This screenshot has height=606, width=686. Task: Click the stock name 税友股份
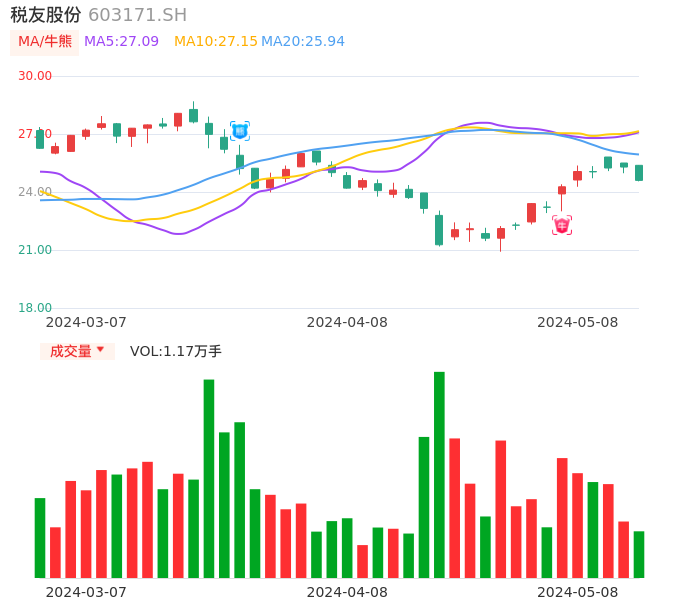[46, 15]
